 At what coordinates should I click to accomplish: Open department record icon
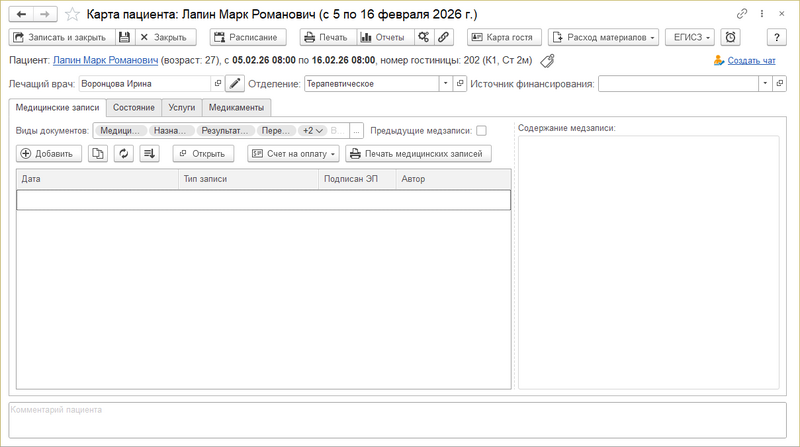460,84
